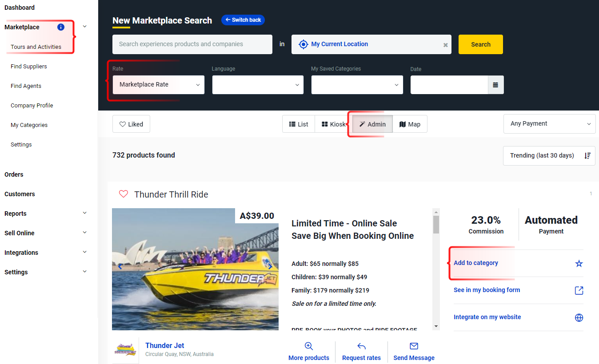
Task: Open the My Saved Categories dropdown
Action: pos(357,85)
